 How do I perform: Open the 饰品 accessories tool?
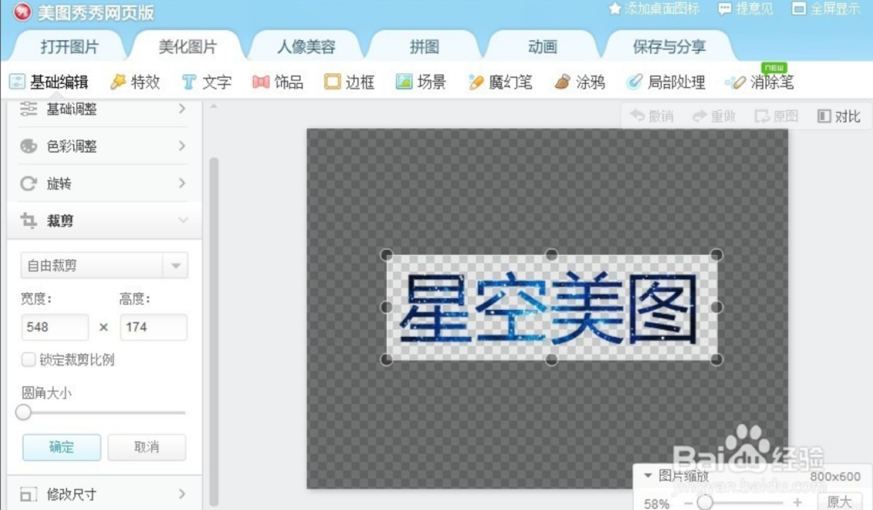pos(277,82)
